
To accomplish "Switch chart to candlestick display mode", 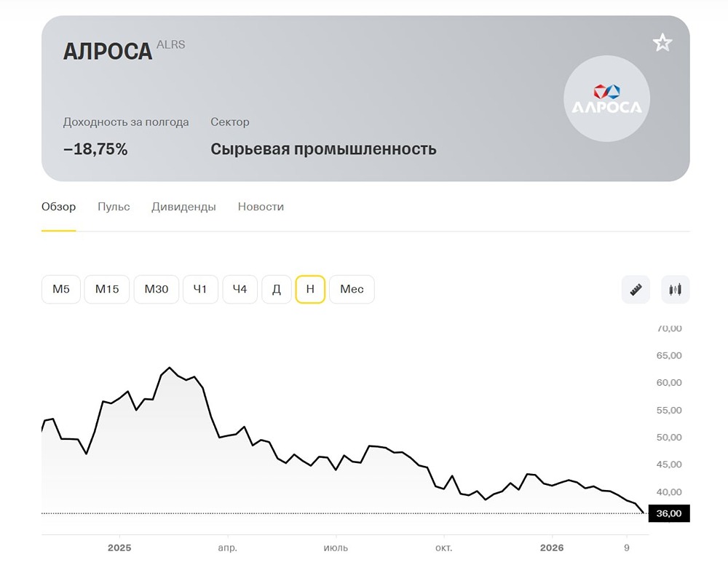I will (x=674, y=289).
